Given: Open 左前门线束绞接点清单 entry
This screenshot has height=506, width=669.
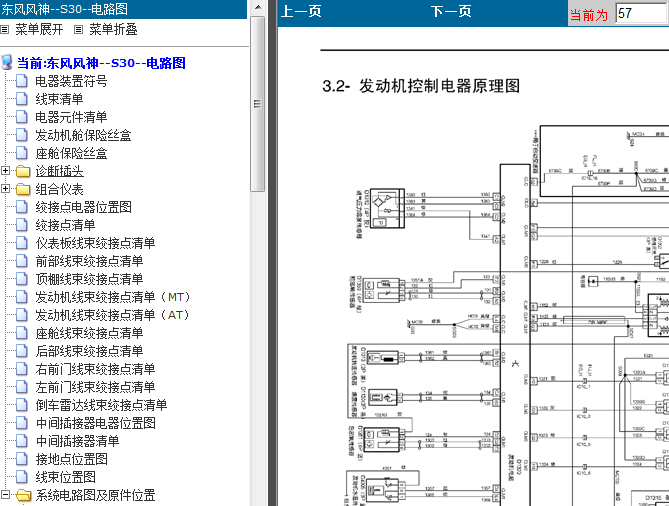Looking at the screenshot, I should click(x=95, y=387).
